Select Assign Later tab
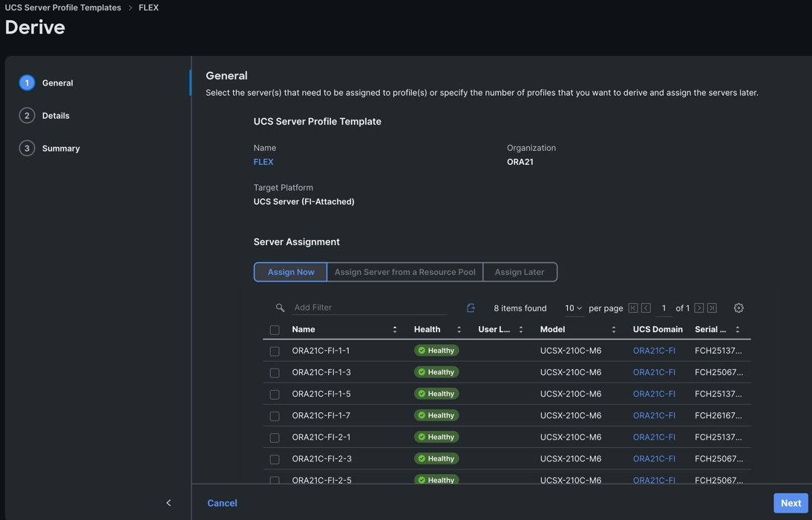Viewport: 812px width, 520px height. 520,272
